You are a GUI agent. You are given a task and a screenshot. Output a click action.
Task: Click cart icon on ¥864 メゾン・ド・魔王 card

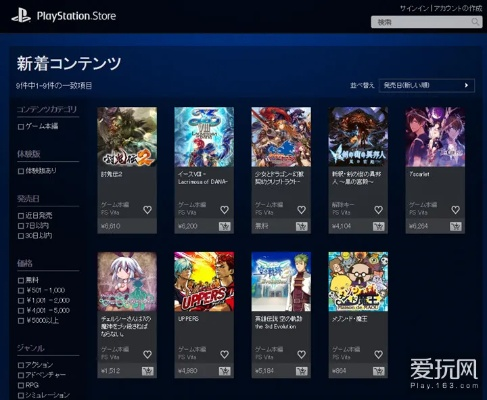tap(378, 371)
